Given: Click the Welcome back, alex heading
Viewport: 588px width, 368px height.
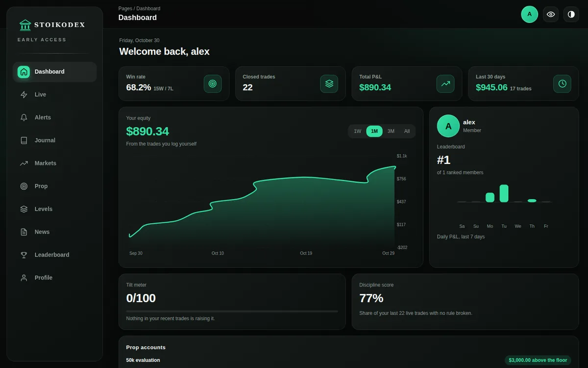Looking at the screenshot, I should pos(164,52).
